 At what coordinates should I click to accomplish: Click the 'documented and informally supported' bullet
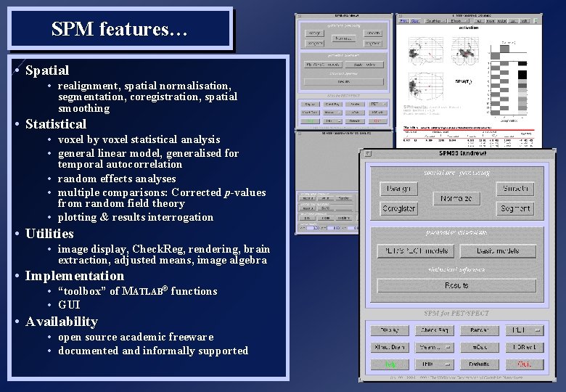(x=153, y=351)
